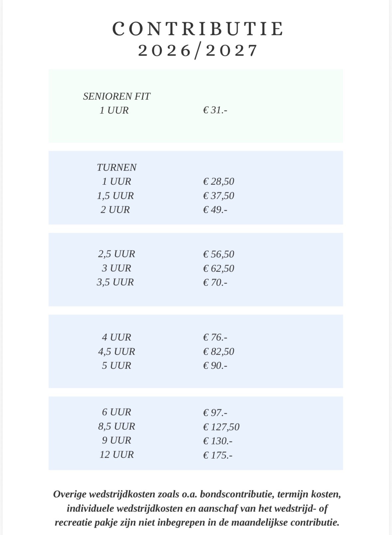Select the 1,5 UUR row label

(x=115, y=196)
